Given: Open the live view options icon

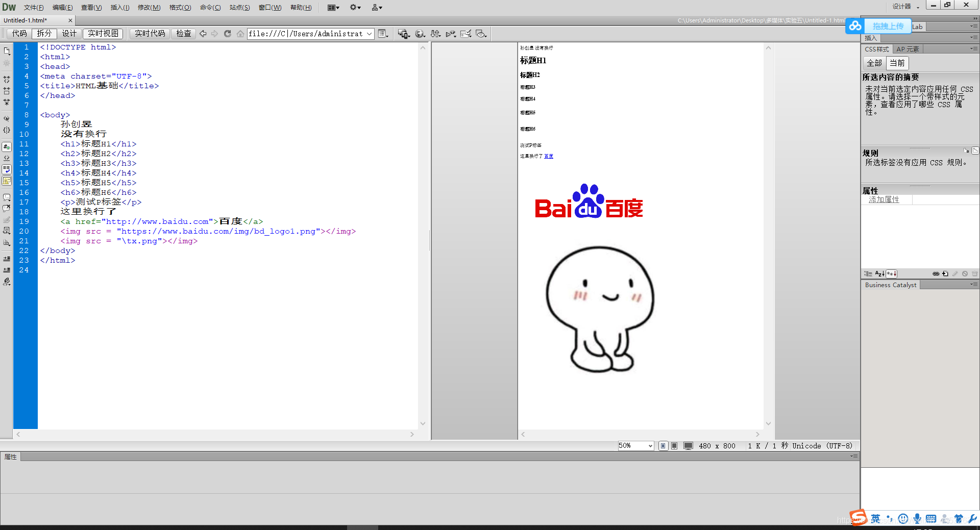Looking at the screenshot, I should (383, 34).
